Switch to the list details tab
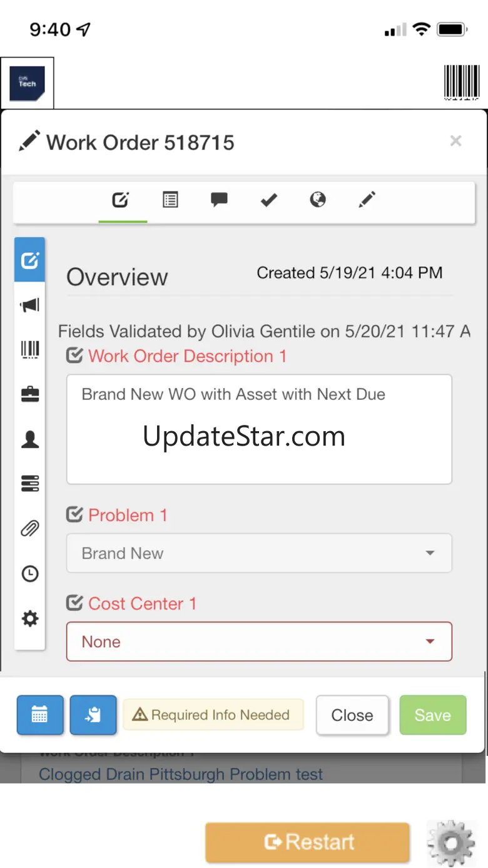Viewport: 488px width, 868px height. (x=170, y=200)
